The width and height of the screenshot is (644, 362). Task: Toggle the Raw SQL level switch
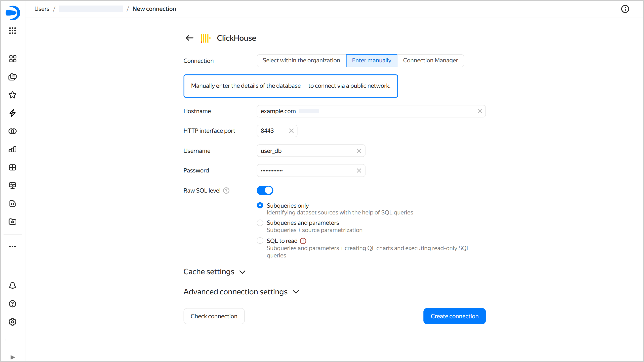265,191
